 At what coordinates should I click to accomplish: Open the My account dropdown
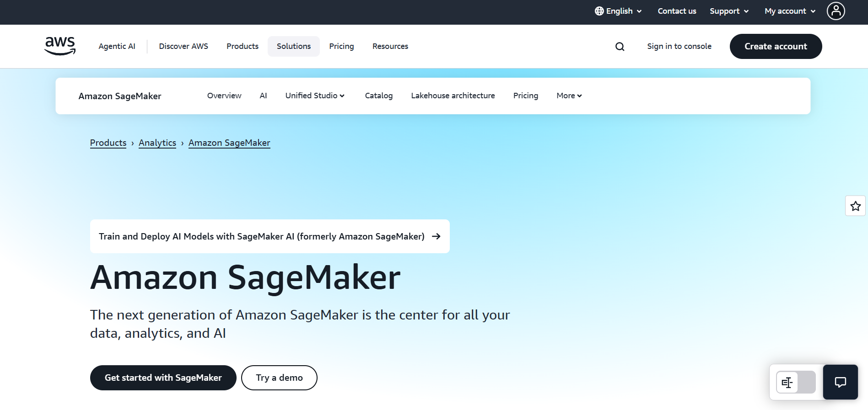790,11
